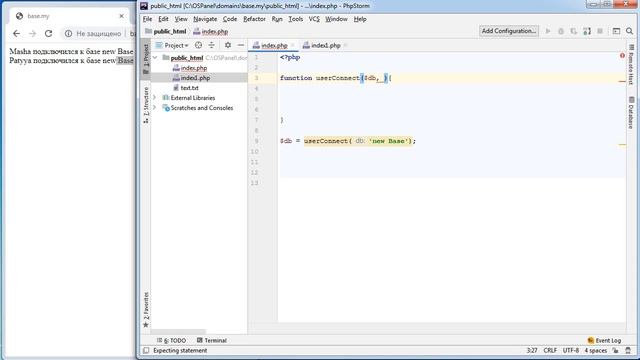Screen dimensions: 640x360
Task: Place cursor on function userConnect line
Action: click(452, 78)
